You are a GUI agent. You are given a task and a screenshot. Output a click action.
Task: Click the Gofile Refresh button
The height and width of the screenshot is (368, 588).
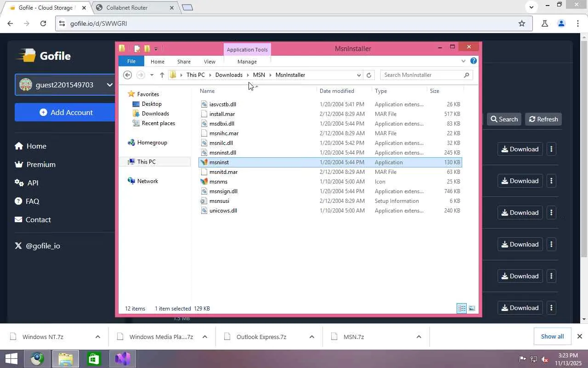point(543,119)
